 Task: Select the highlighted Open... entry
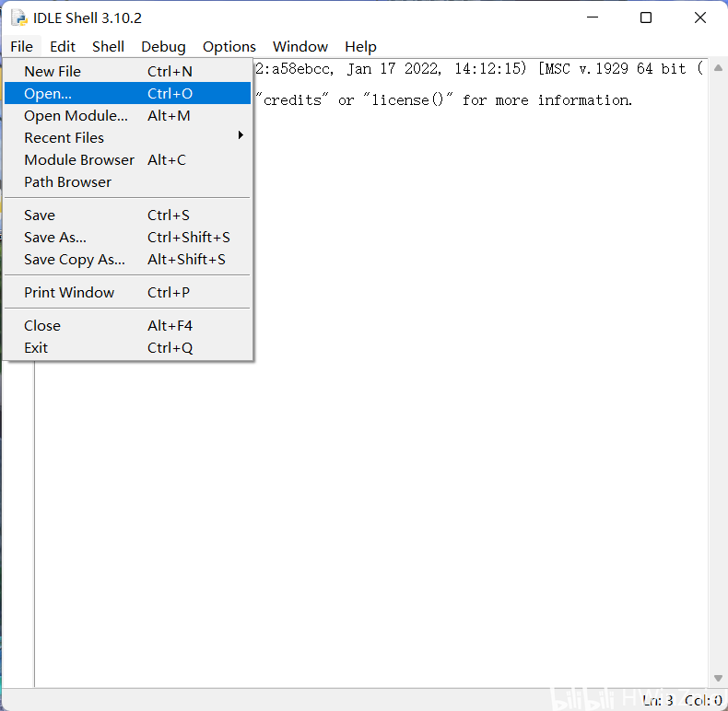128,93
